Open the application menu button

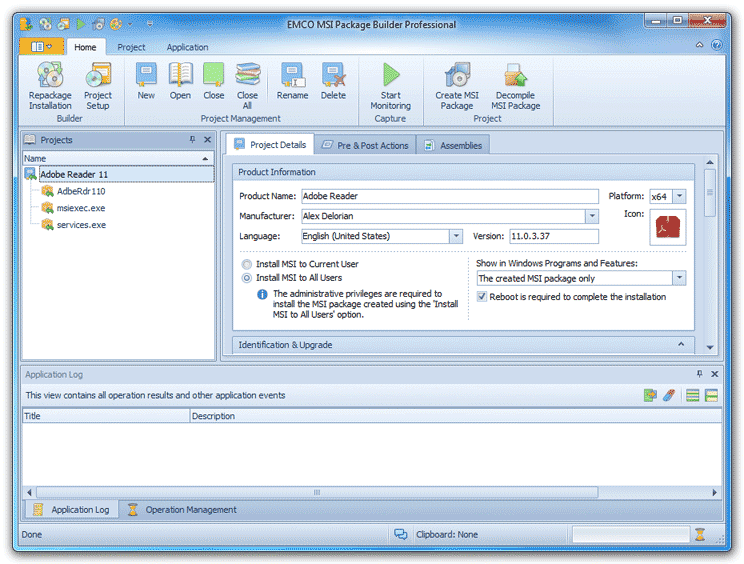point(42,46)
